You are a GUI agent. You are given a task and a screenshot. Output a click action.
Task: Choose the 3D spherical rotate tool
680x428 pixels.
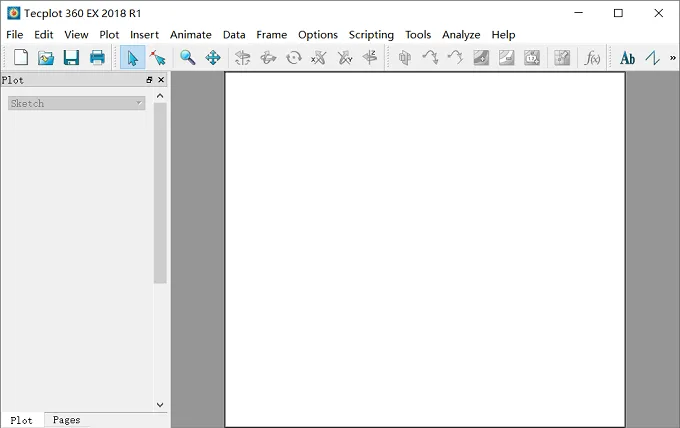242,57
